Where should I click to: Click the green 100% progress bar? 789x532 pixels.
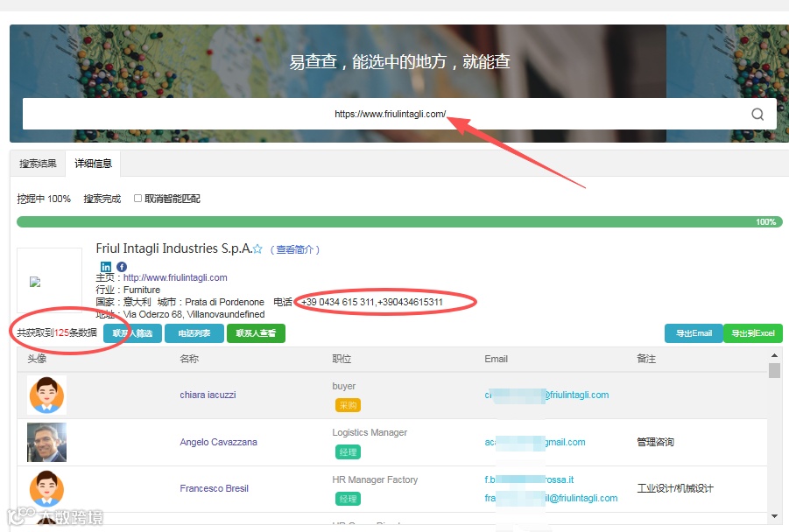pos(399,221)
